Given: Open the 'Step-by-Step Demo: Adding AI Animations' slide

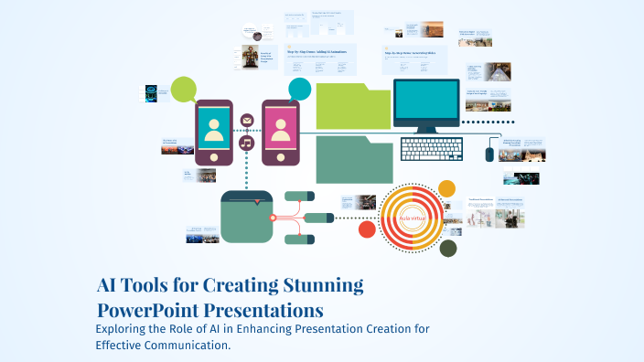Looking at the screenshot, I should (x=320, y=60).
